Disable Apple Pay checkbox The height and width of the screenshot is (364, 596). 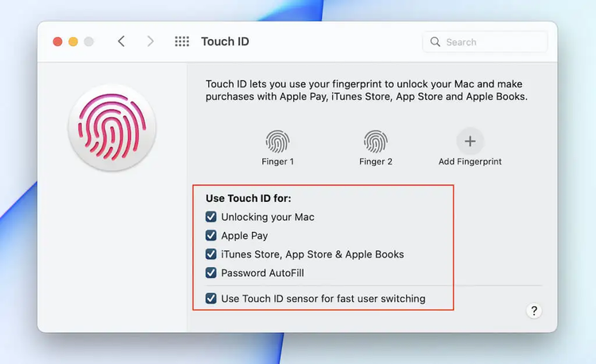point(211,235)
